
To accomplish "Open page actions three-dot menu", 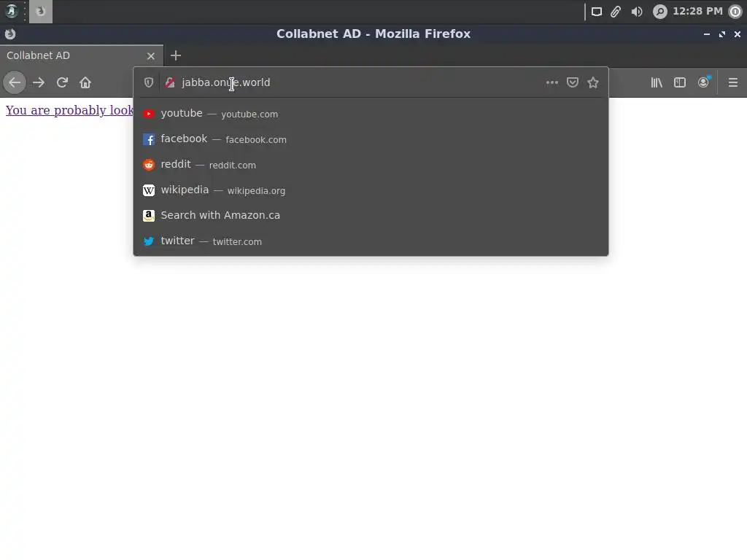I will pos(552,82).
